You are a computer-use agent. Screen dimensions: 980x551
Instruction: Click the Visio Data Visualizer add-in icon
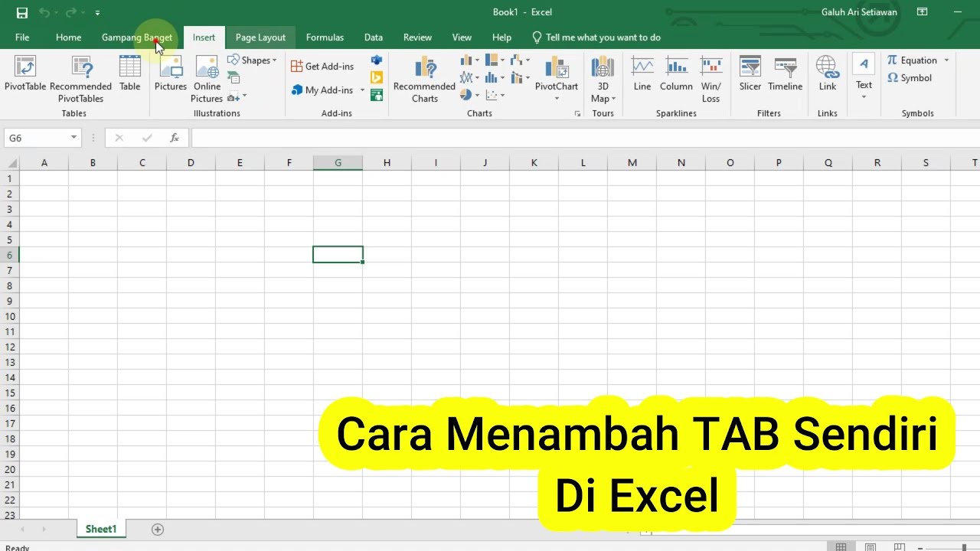pyautogui.click(x=377, y=60)
